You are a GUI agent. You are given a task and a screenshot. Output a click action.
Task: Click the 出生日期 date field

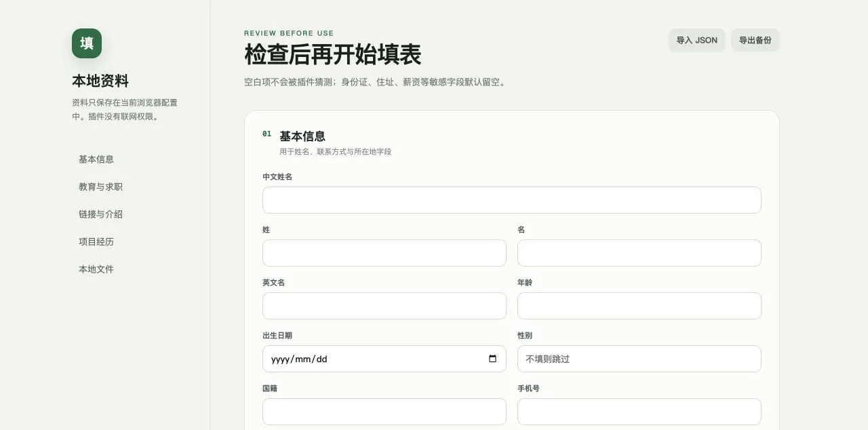tap(384, 359)
